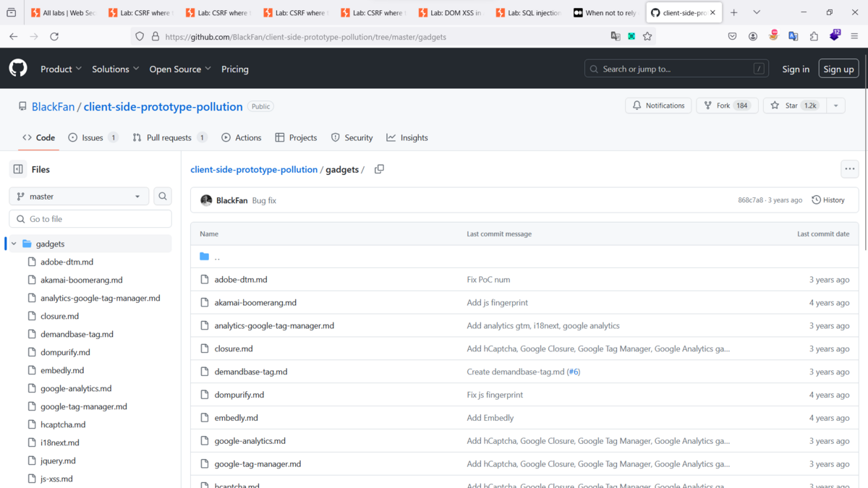Click the GitHub logo home icon
The image size is (868, 488).
pyautogui.click(x=18, y=69)
